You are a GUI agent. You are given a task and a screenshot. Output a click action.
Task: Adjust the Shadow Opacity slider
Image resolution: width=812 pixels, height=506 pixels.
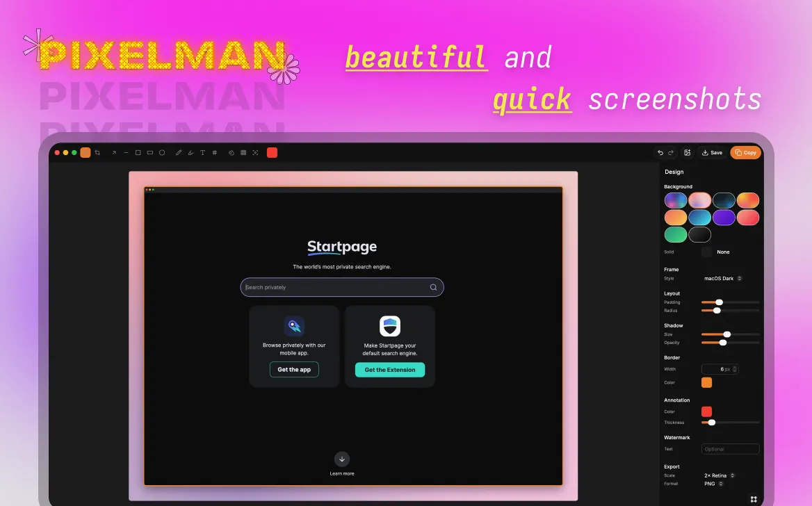click(730, 343)
